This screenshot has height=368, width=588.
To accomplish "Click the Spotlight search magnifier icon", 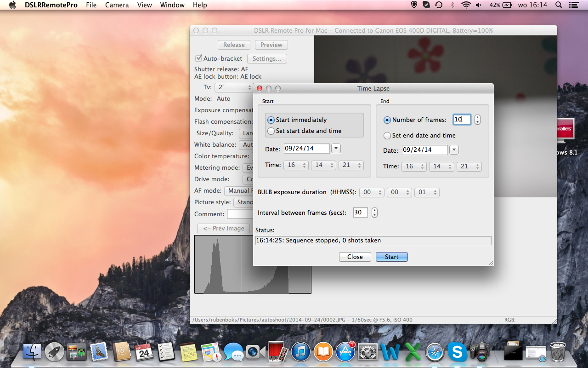I will (x=559, y=5).
